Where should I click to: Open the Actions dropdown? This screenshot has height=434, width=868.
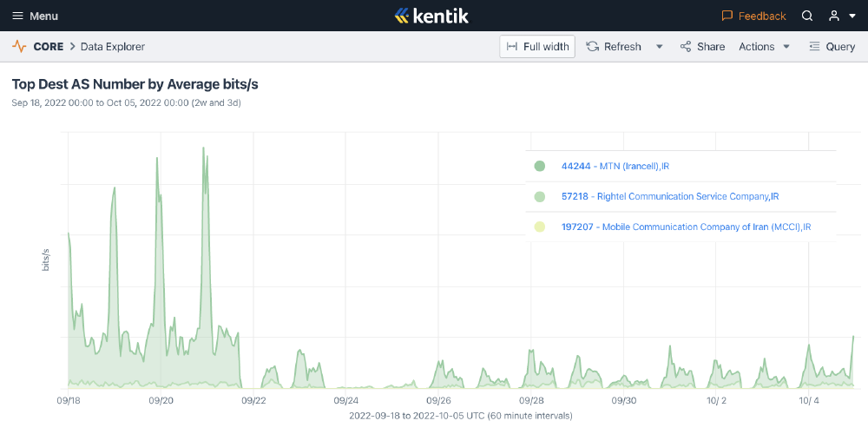(764, 47)
